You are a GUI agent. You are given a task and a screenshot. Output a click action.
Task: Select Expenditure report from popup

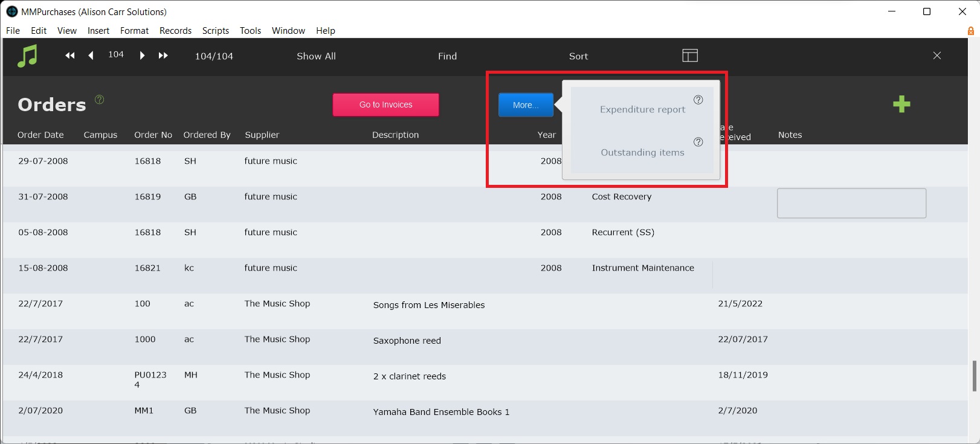coord(642,109)
